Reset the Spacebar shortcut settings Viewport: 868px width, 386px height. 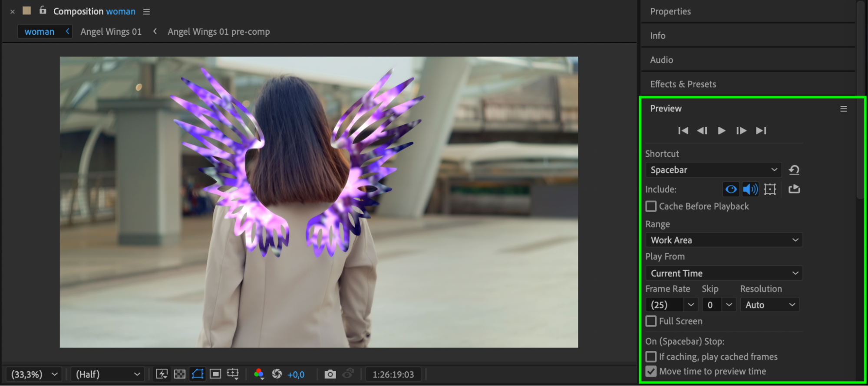[794, 170]
